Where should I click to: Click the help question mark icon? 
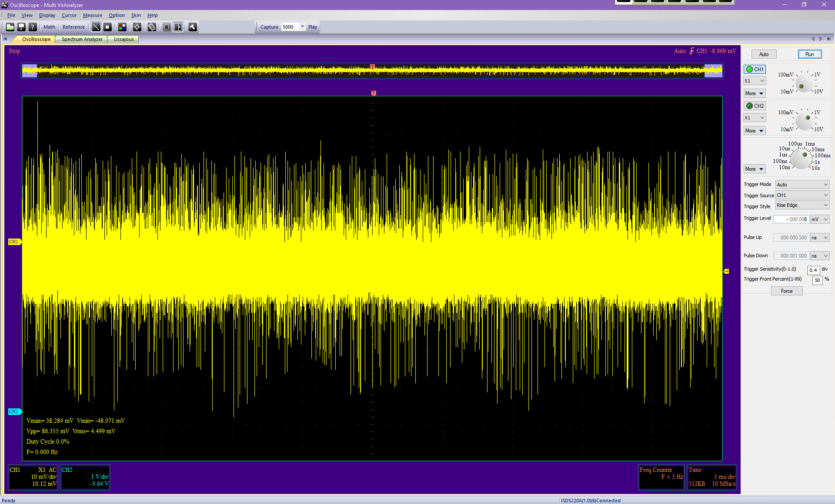click(x=33, y=27)
